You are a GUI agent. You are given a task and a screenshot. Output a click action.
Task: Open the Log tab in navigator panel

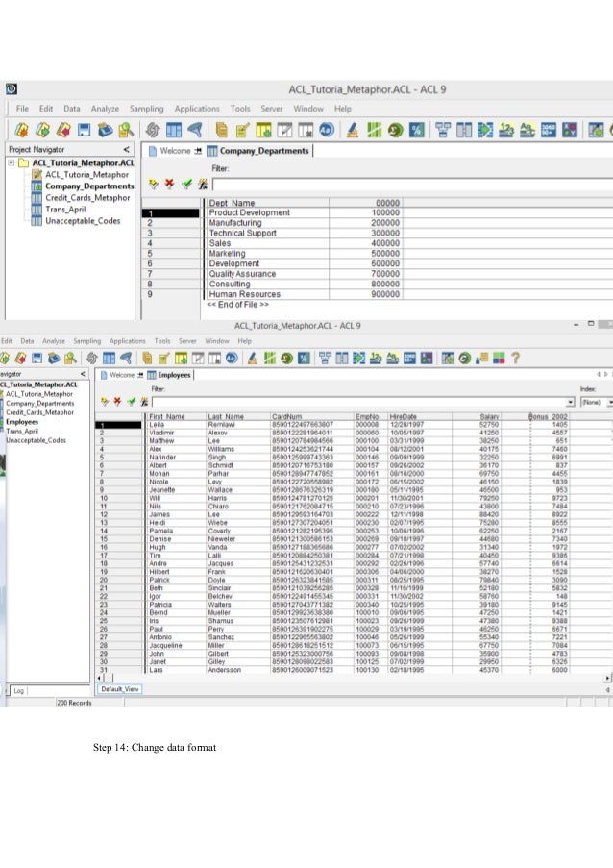[x=18, y=690]
